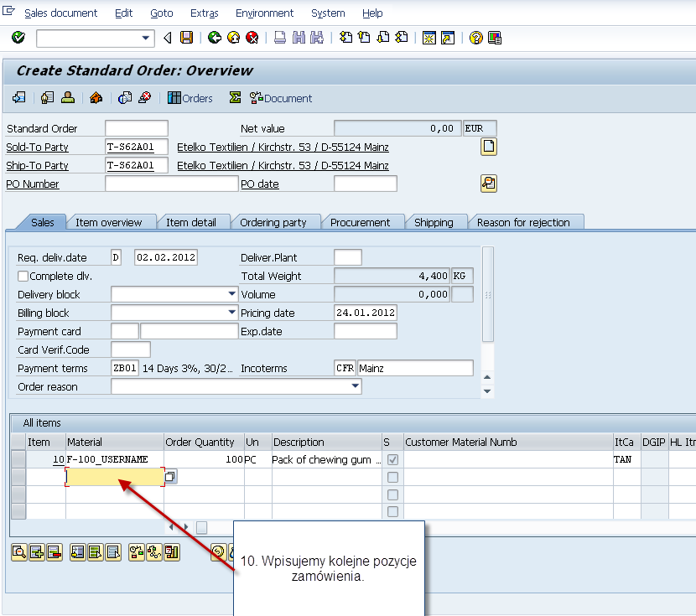696x616 pixels.
Task: Click the Customize Local Layout icon
Action: coord(495,39)
